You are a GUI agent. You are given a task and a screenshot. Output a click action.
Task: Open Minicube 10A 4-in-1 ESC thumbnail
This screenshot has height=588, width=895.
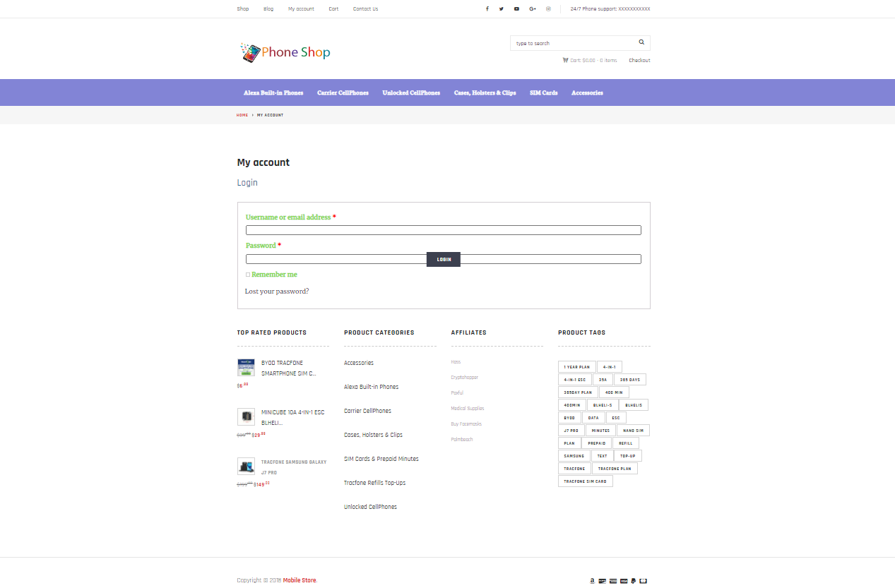coord(246,416)
